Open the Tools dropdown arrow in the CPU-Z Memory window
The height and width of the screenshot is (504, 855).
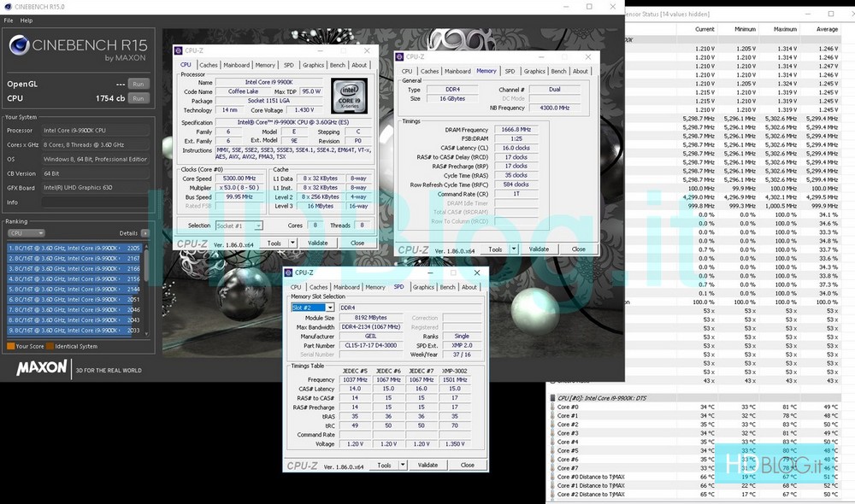(514, 249)
